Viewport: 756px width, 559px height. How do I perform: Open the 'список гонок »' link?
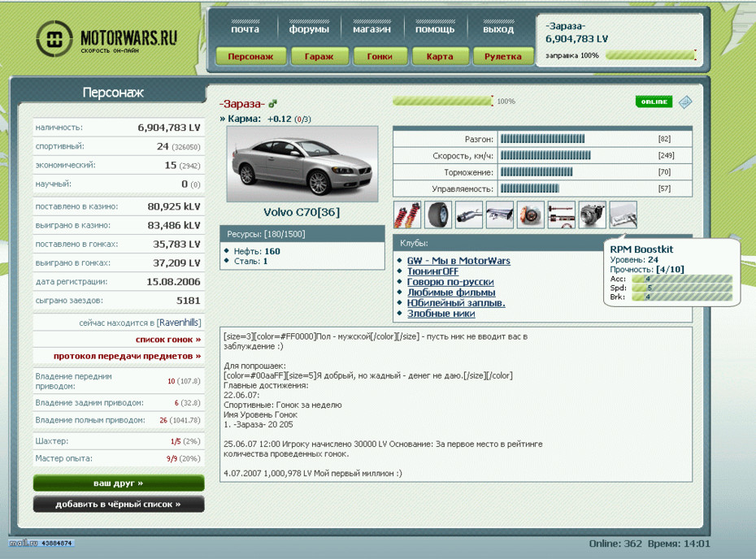168,340
